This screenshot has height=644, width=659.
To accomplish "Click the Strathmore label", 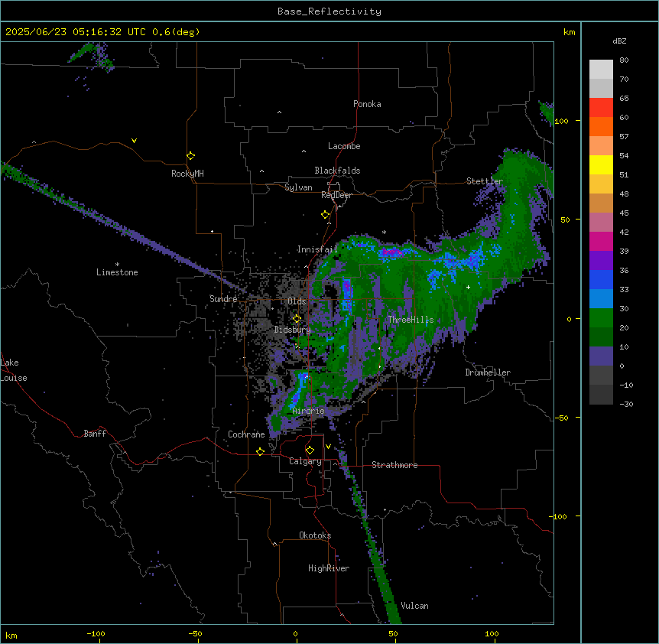I will (394, 465).
